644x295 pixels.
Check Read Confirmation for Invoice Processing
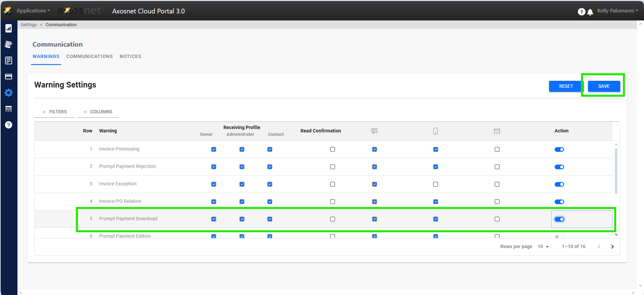332,150
